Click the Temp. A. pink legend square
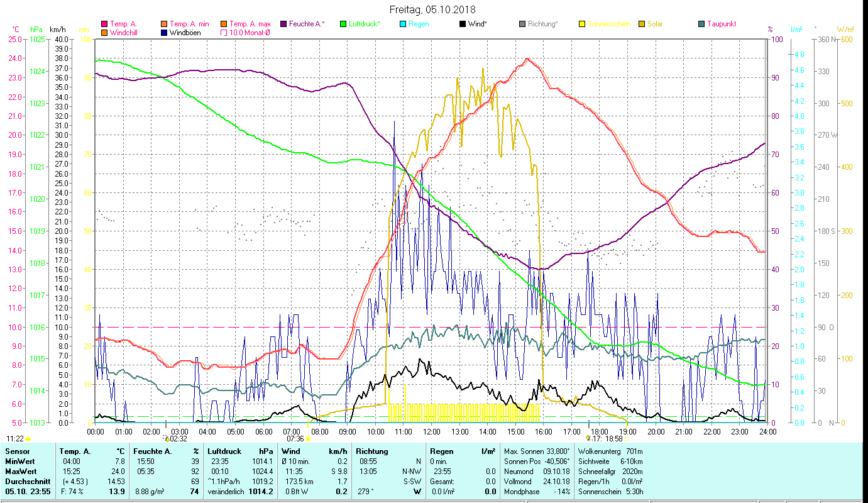The height and width of the screenshot is (503, 868). 105,25
